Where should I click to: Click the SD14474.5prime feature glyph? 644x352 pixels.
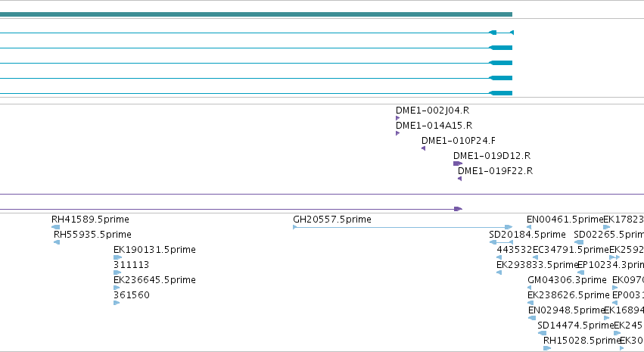pos(542,333)
